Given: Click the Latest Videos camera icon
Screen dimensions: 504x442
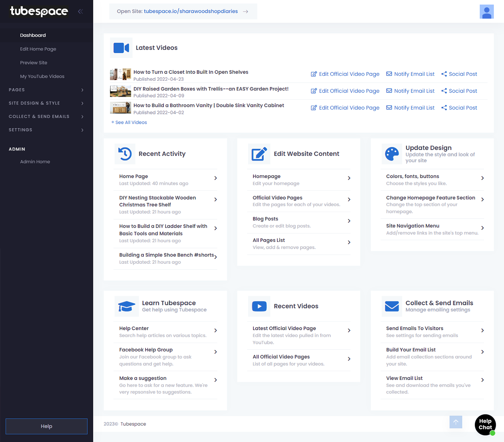Looking at the screenshot, I should coord(121,48).
